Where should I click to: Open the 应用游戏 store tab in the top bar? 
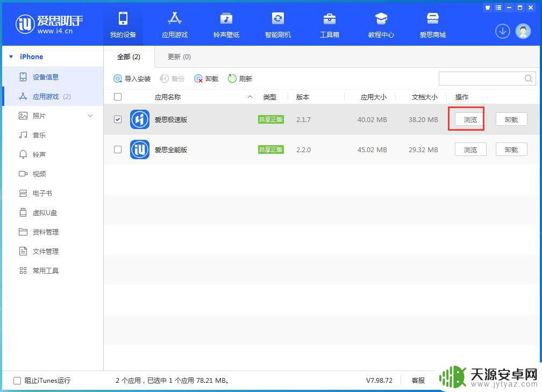[175, 25]
